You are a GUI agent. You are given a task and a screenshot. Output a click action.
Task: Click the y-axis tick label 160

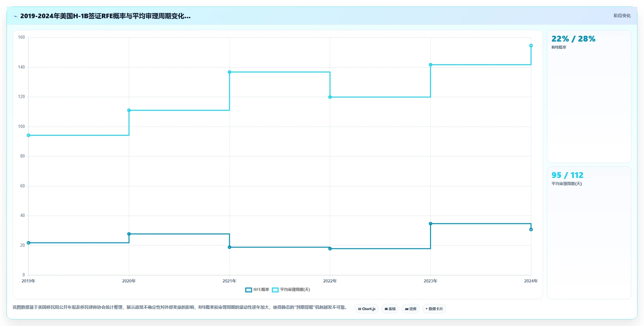21,37
